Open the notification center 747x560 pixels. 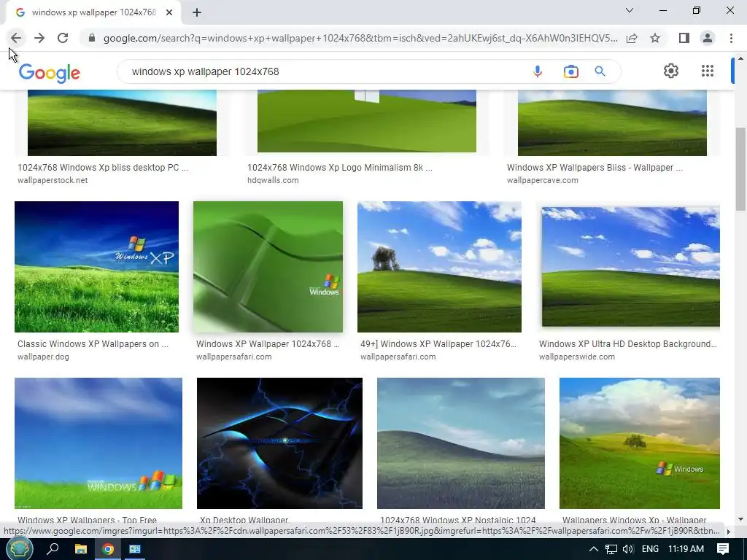(723, 549)
